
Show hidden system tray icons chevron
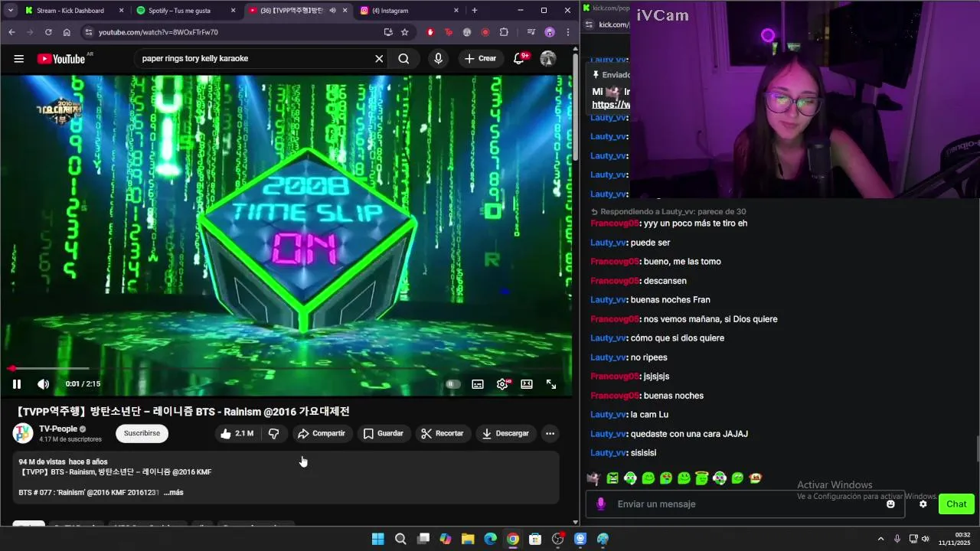[880, 539]
